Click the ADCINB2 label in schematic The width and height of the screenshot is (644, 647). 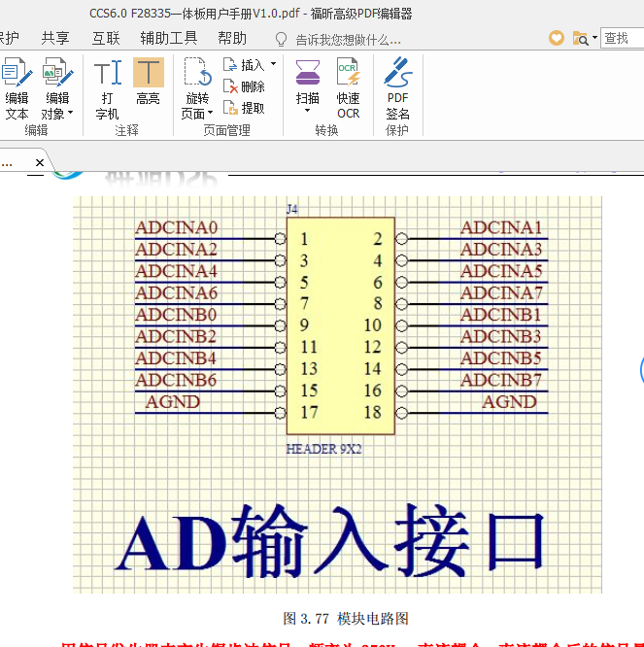[176, 337]
